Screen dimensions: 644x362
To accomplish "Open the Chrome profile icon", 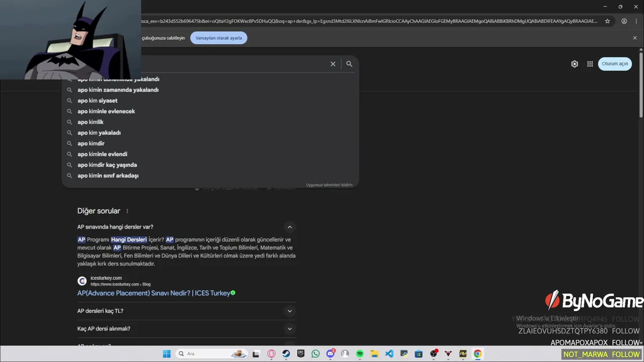I will tap(624, 21).
